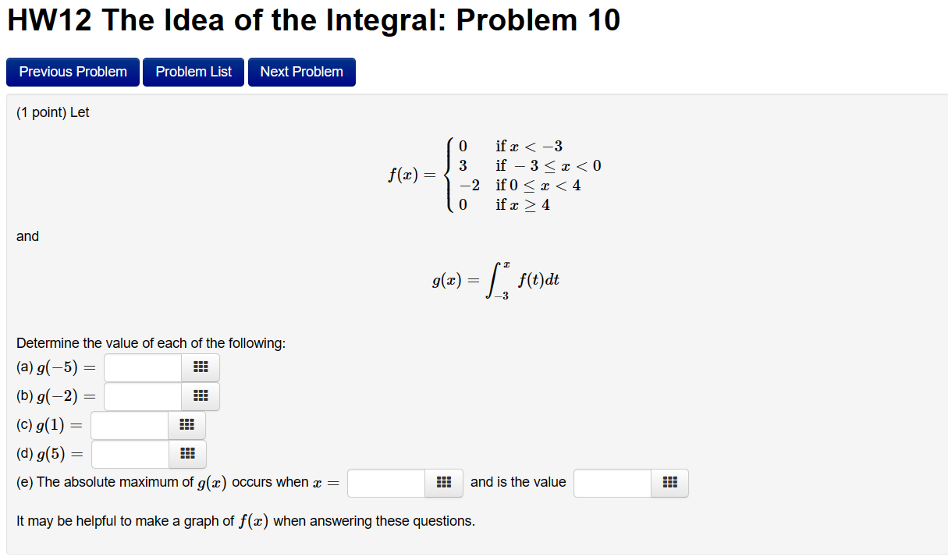
Task: Click the absolute maximum value input field
Action: (x=610, y=483)
